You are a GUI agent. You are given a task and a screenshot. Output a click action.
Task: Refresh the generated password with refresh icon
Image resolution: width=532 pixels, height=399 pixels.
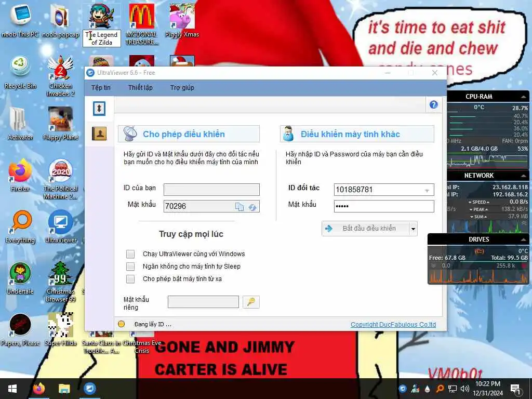252,207
